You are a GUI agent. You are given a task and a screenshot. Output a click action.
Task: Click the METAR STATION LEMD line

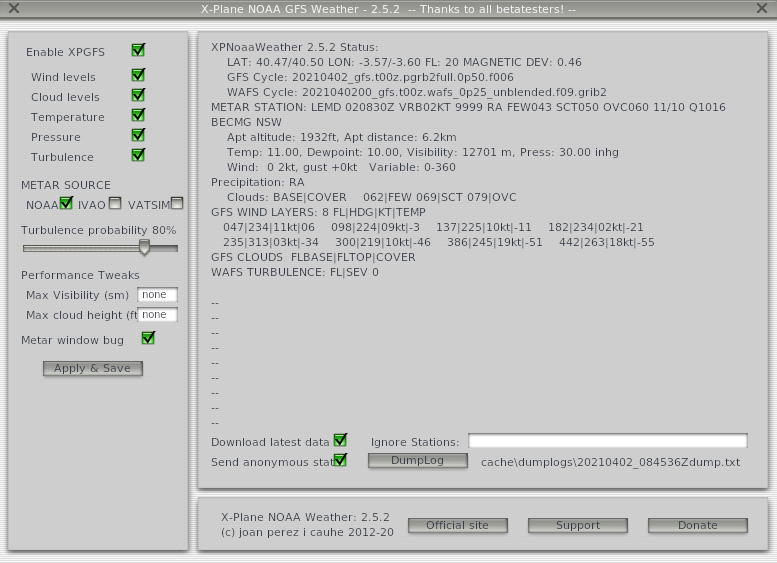[468, 108]
